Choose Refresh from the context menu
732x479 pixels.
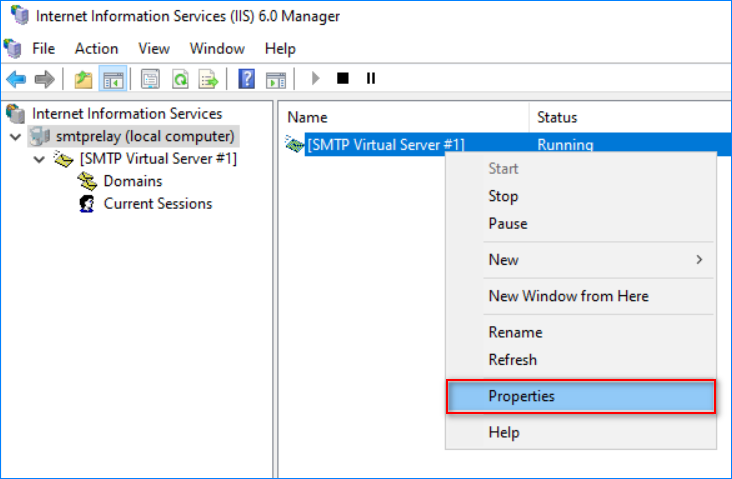tap(581, 360)
